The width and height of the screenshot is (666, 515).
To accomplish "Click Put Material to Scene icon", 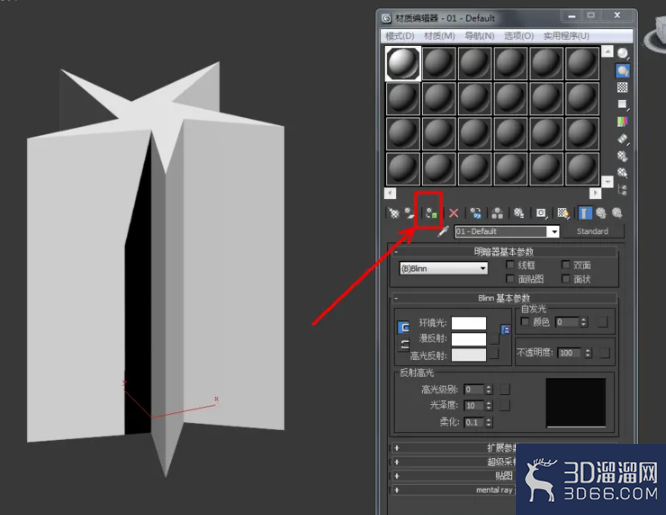I will point(409,213).
